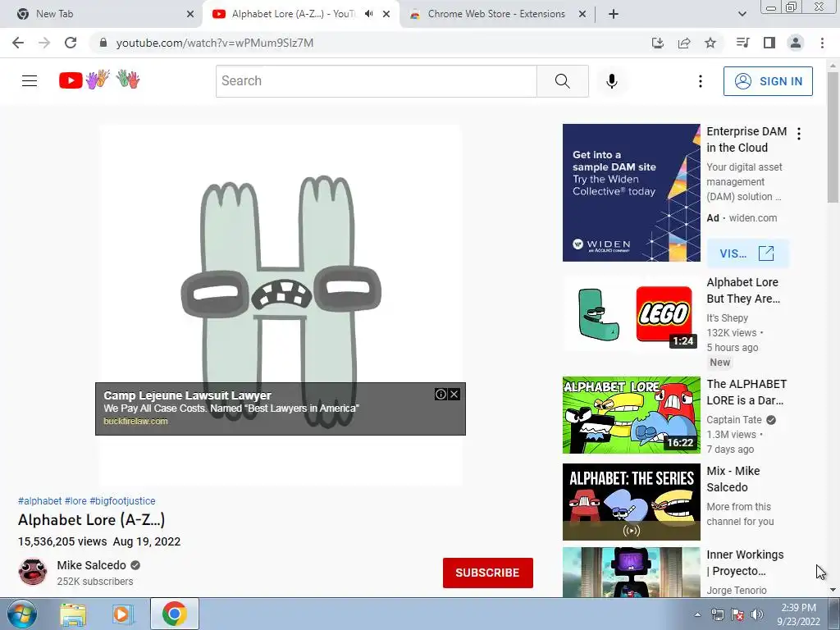Open Mix - Mike Salcedo playlist thumbnail
Viewport: 840px width, 630px height.
click(x=631, y=502)
